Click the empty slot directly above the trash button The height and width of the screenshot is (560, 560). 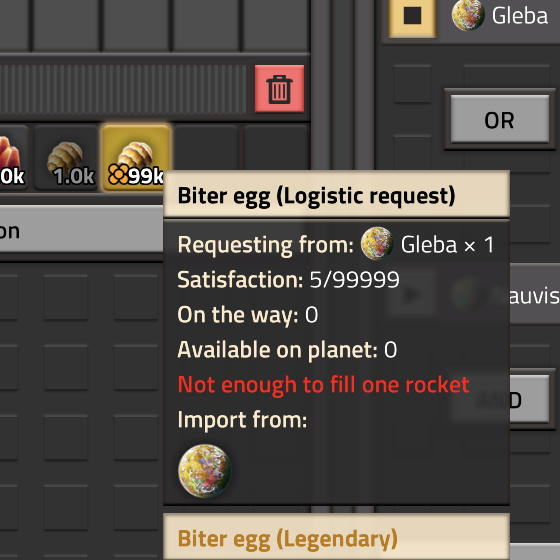click(276, 24)
